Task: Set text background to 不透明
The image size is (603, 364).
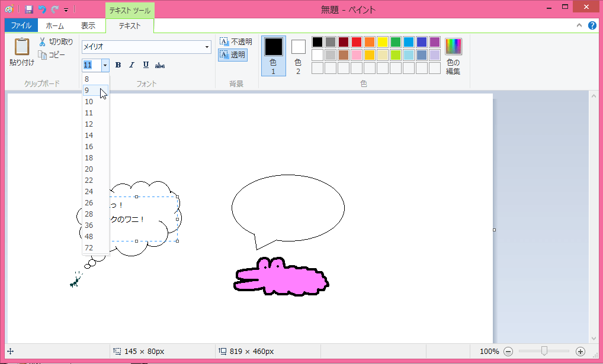Action: [x=235, y=41]
